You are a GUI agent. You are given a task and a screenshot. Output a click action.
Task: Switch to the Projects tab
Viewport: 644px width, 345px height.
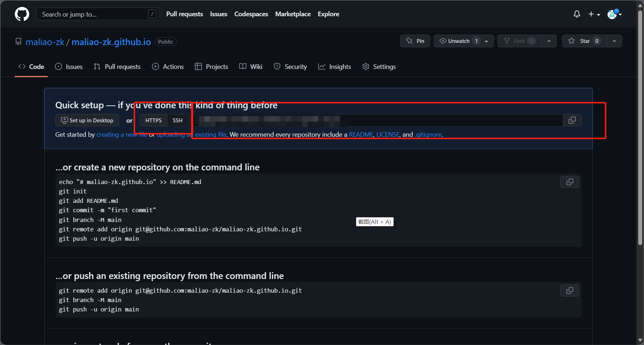pyautogui.click(x=211, y=67)
